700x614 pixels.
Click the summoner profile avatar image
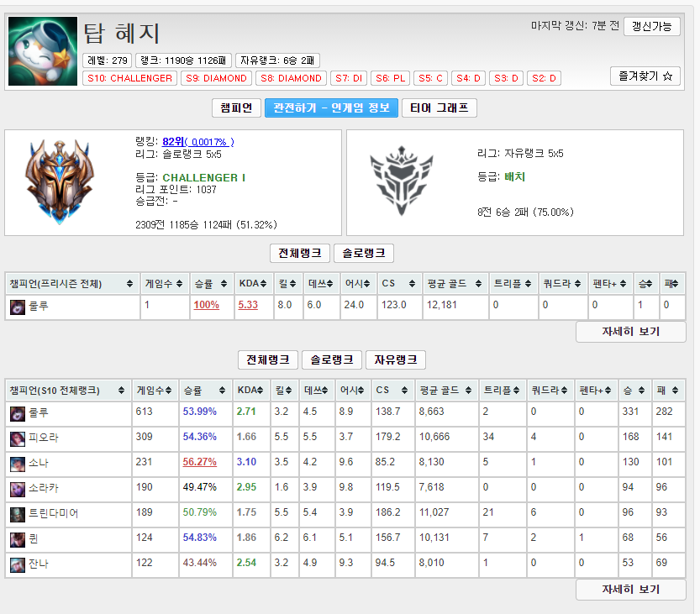pyautogui.click(x=43, y=51)
